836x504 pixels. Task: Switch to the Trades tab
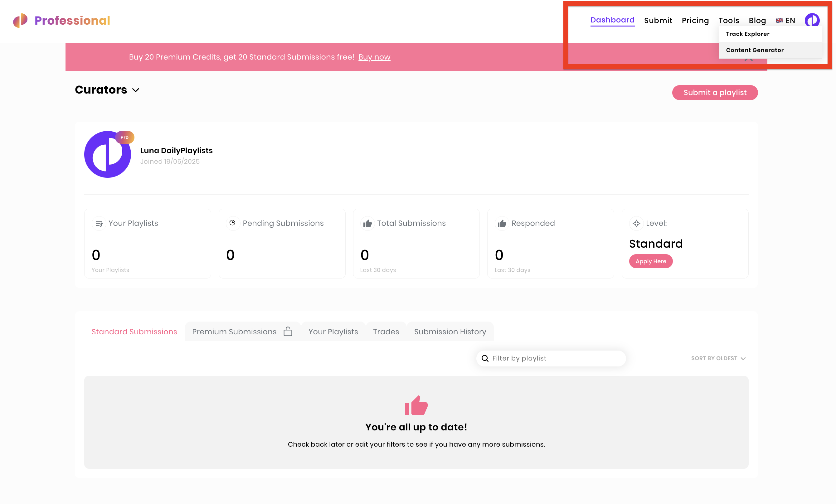pos(386,331)
